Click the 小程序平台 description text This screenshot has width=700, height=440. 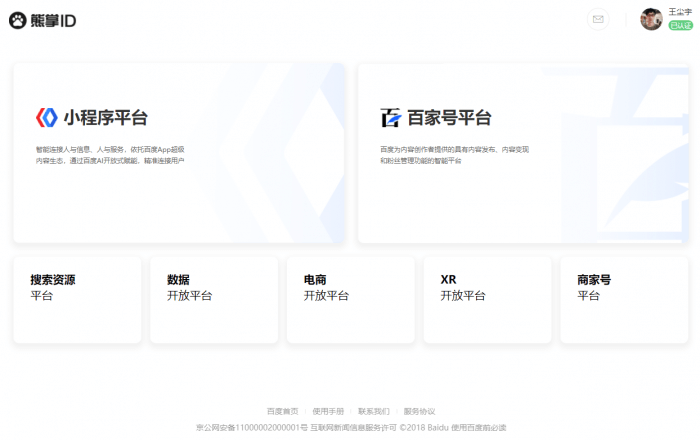click(110, 155)
